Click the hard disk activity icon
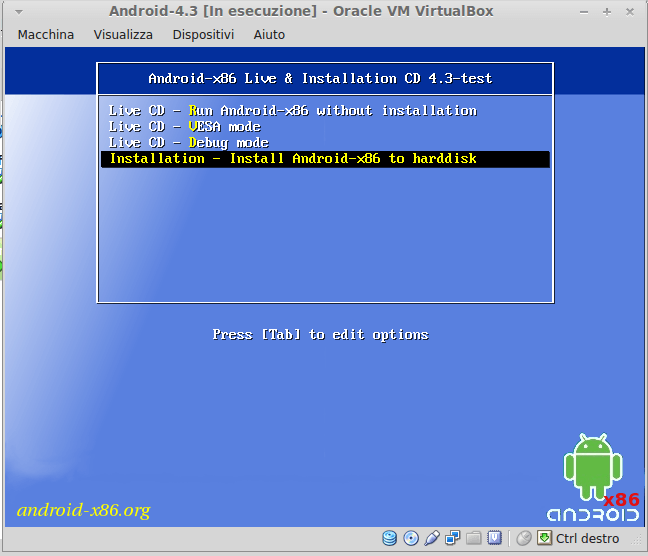This screenshot has height=556, width=648. 389,538
